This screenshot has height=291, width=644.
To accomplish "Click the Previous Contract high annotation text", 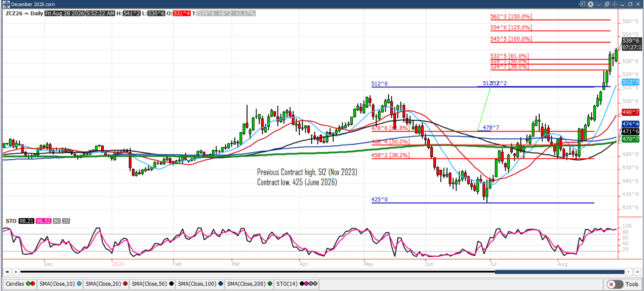I will click(x=307, y=172).
